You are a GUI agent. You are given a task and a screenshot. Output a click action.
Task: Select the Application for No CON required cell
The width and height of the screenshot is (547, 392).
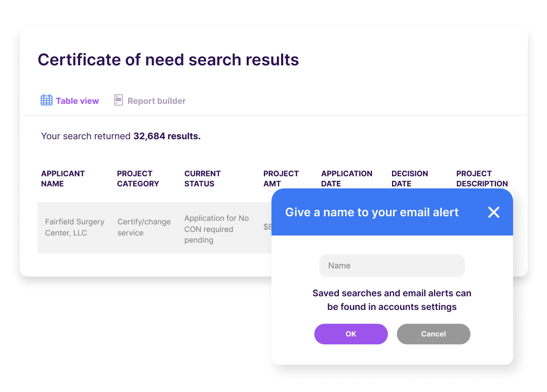point(216,229)
